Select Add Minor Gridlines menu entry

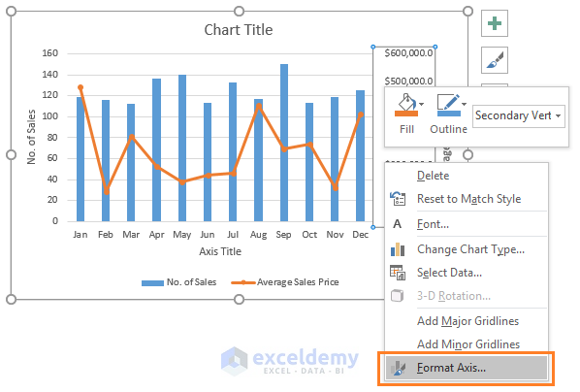tap(467, 344)
